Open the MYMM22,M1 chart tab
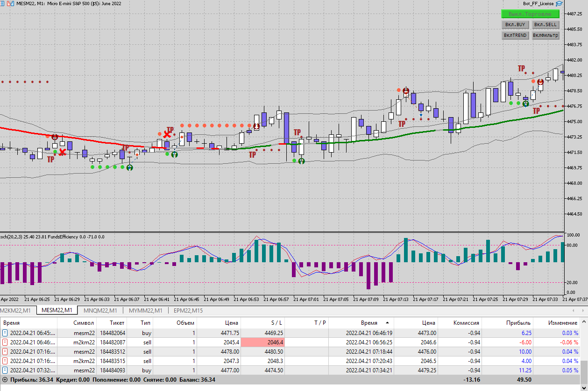The width and height of the screenshot is (588, 391). (145, 310)
